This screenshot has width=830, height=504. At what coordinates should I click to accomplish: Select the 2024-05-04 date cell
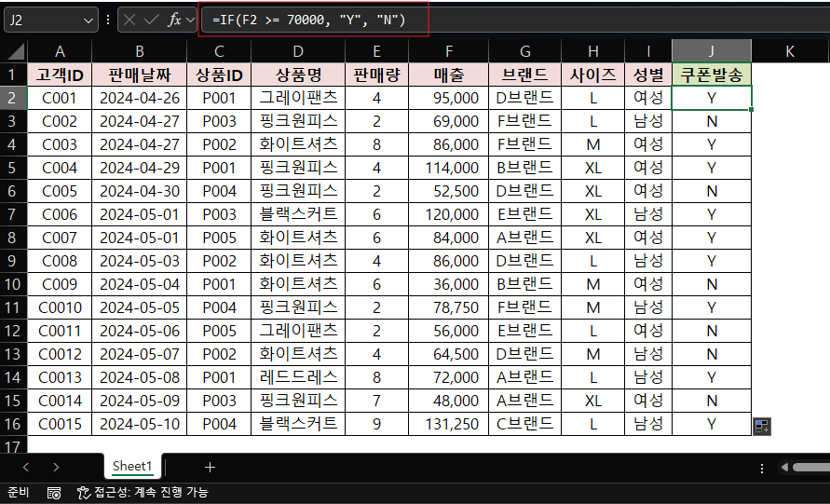pos(139,284)
